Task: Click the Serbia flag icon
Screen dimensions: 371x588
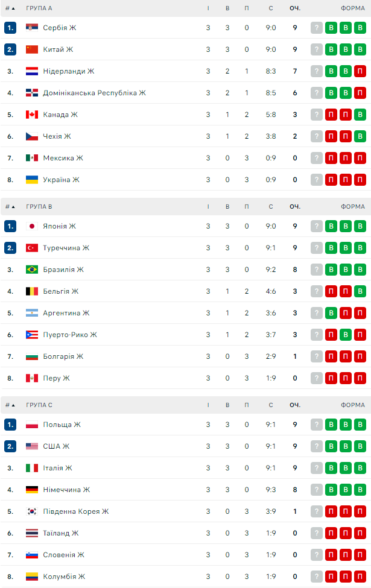Action: 32,28
